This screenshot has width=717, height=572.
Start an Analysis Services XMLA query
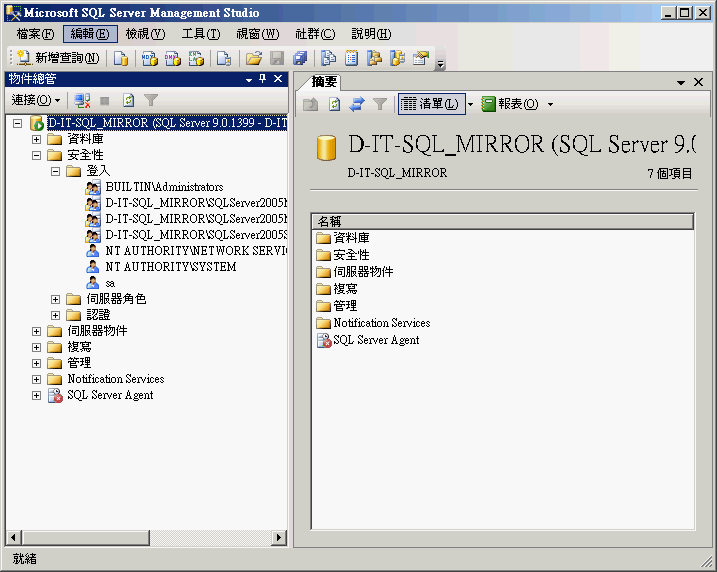coord(196,58)
